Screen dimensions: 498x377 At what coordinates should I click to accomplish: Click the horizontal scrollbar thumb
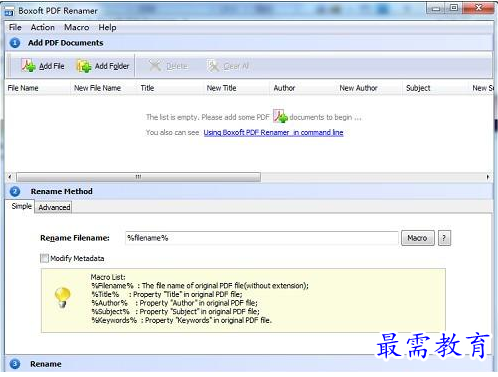click(138, 177)
